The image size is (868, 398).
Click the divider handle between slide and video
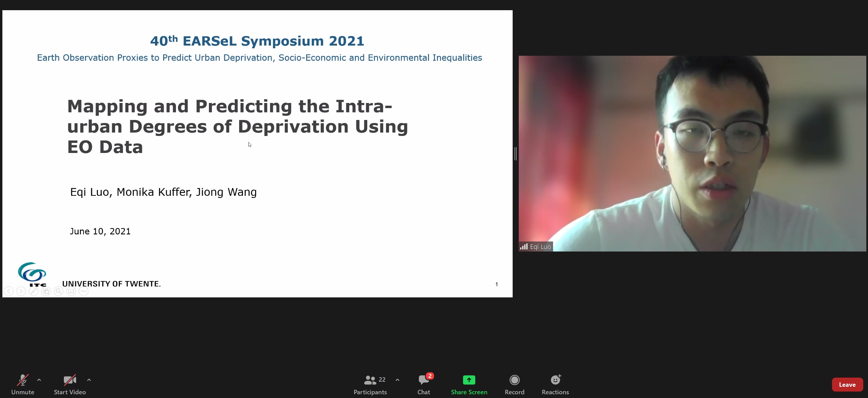coord(516,154)
